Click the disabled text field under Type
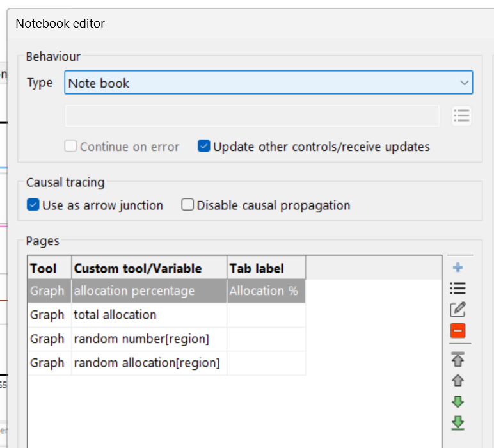This screenshot has height=448, width=494. [252, 116]
